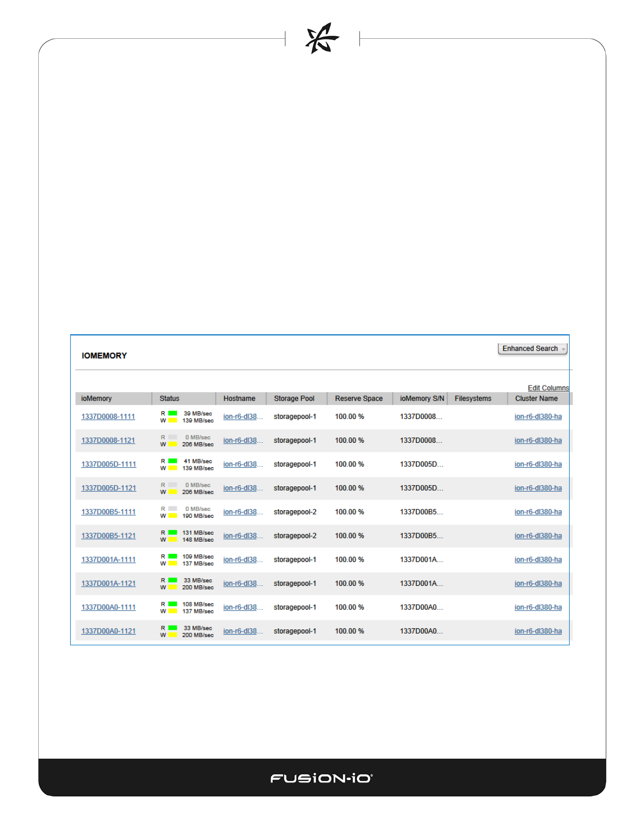Open device link 1337D00A0-1121
Screen dimensions: 644x834
[108, 631]
